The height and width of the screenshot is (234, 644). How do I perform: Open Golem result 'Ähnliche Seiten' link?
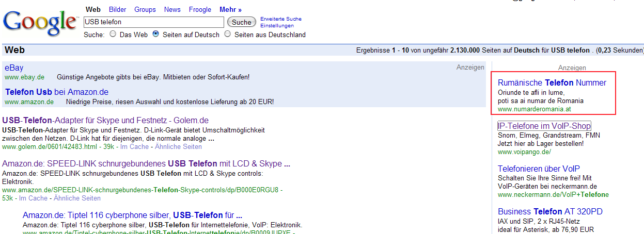coord(178,147)
